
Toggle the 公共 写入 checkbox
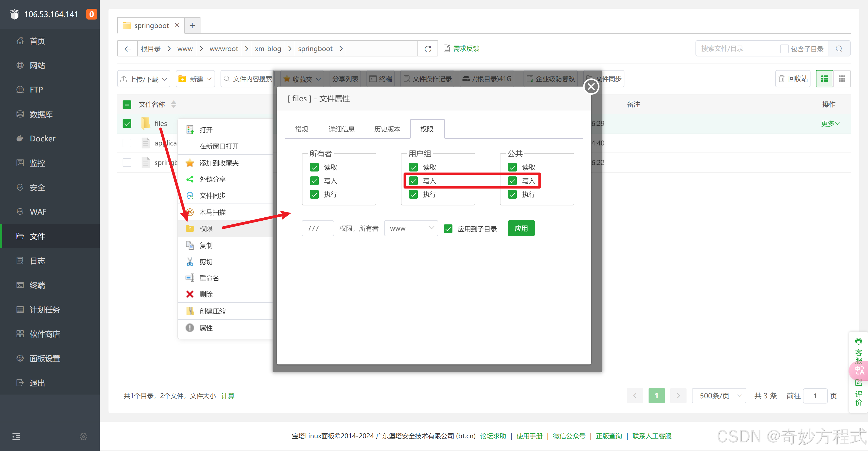pyautogui.click(x=512, y=181)
